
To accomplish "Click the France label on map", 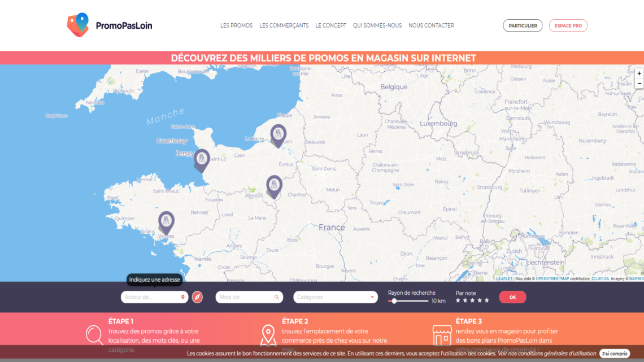I will [x=332, y=228].
